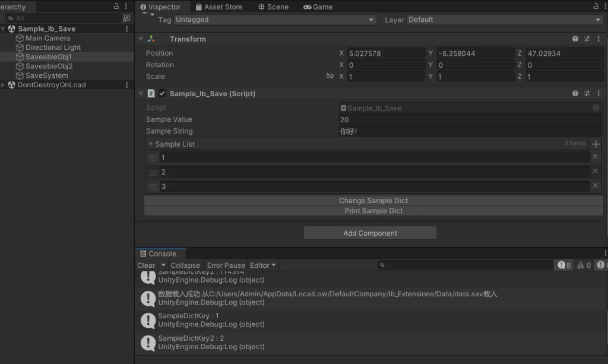Open Sample_lb_Save script help icon
This screenshot has height=364, width=608.
pos(575,93)
